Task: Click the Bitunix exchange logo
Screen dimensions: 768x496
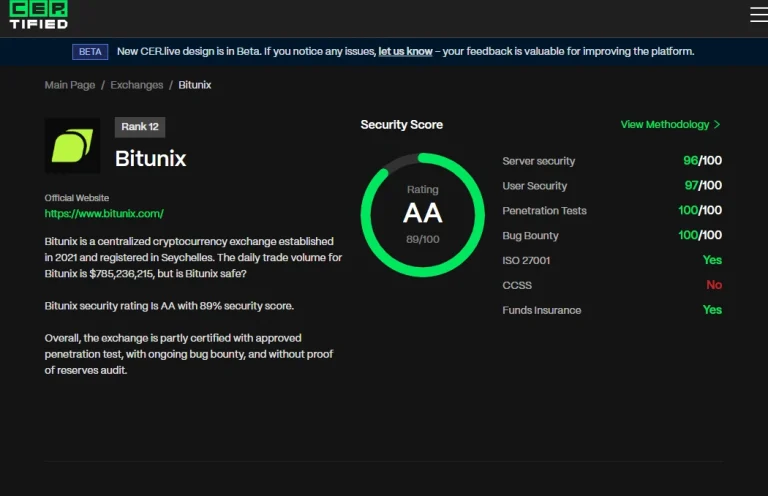Action: [x=72, y=145]
